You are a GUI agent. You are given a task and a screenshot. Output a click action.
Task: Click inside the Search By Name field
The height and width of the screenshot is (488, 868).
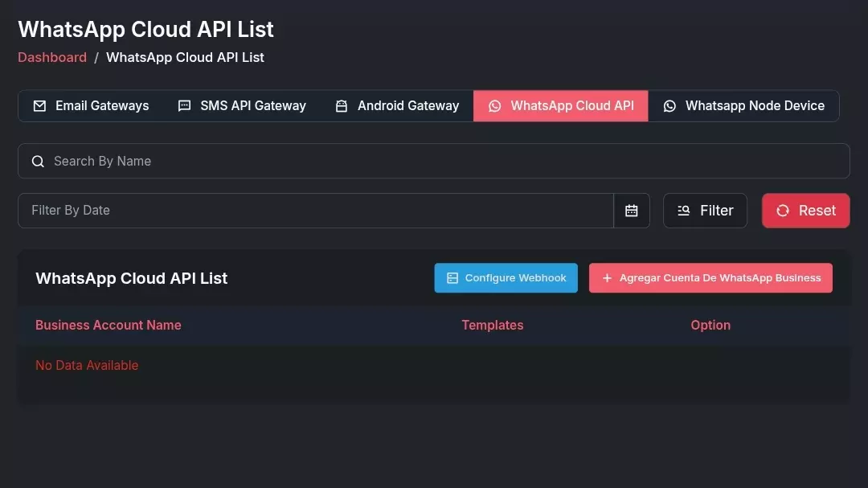433,161
